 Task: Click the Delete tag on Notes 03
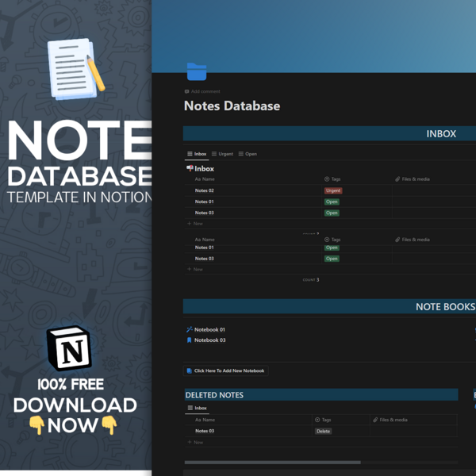[x=324, y=432]
